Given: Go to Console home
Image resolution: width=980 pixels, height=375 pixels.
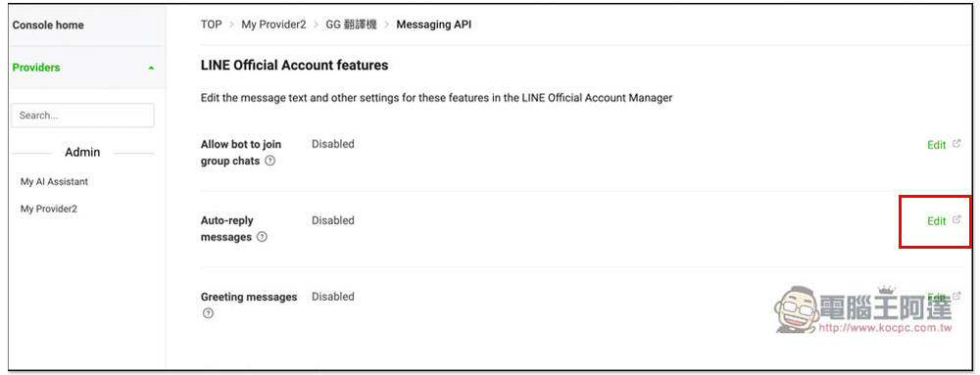Looking at the screenshot, I should pos(48,24).
